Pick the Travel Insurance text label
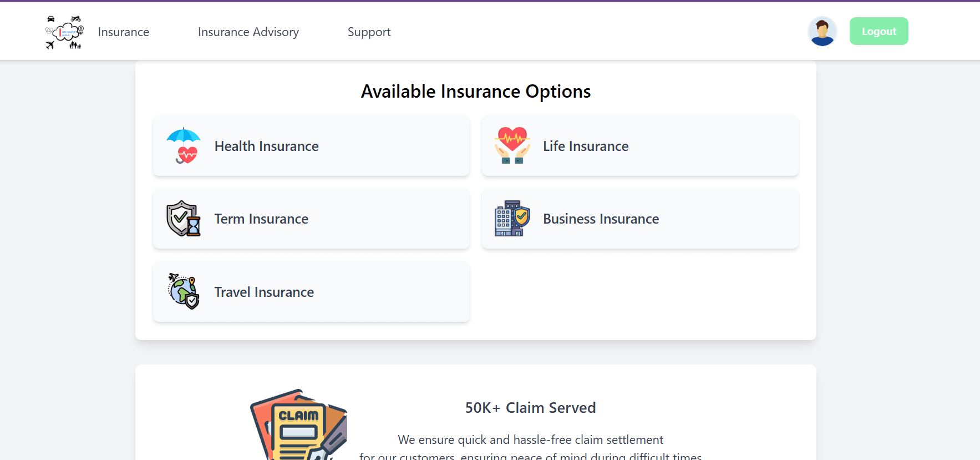The image size is (980, 460). click(x=264, y=292)
